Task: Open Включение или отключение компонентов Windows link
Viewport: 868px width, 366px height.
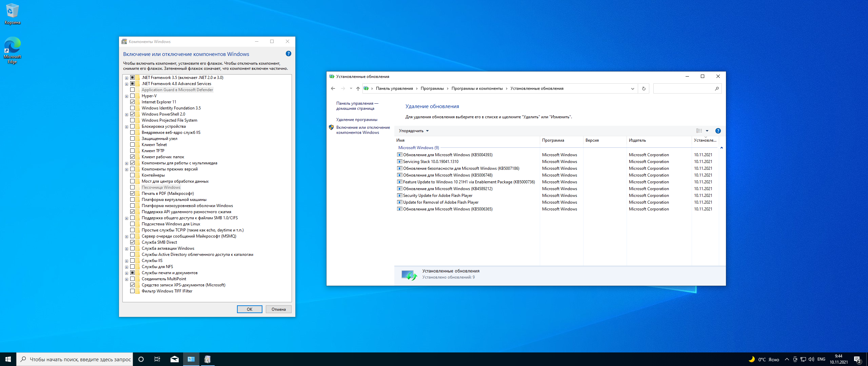Action: tap(363, 130)
